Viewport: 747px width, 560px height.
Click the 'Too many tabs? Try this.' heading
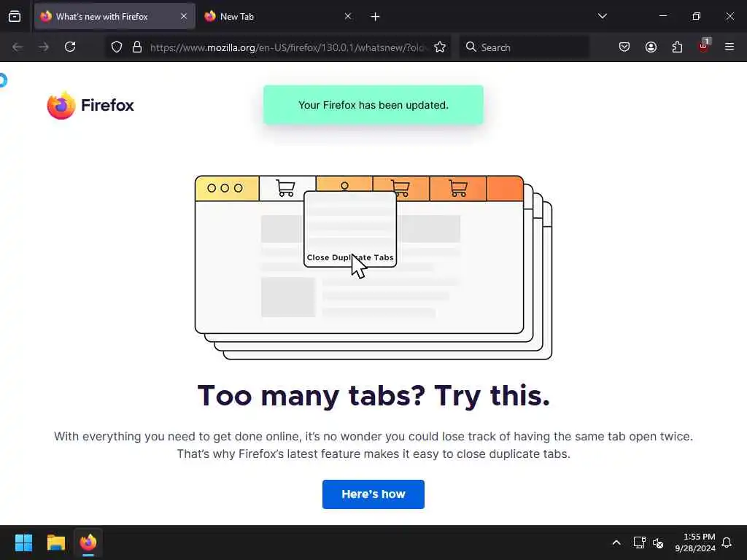373,395
